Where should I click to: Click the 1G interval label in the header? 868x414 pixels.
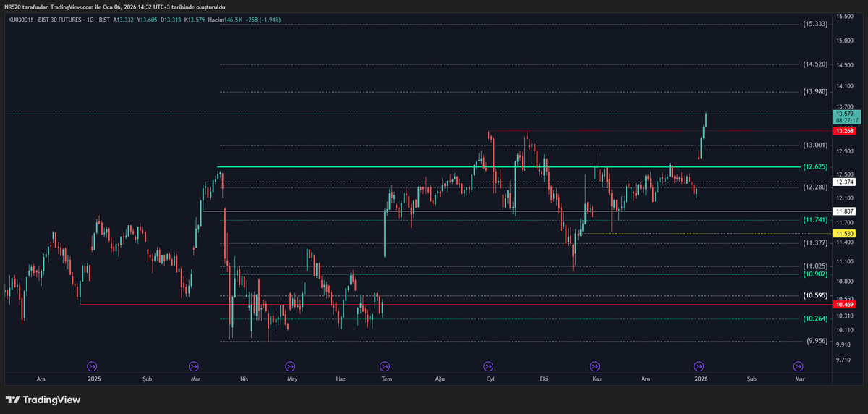coord(91,20)
